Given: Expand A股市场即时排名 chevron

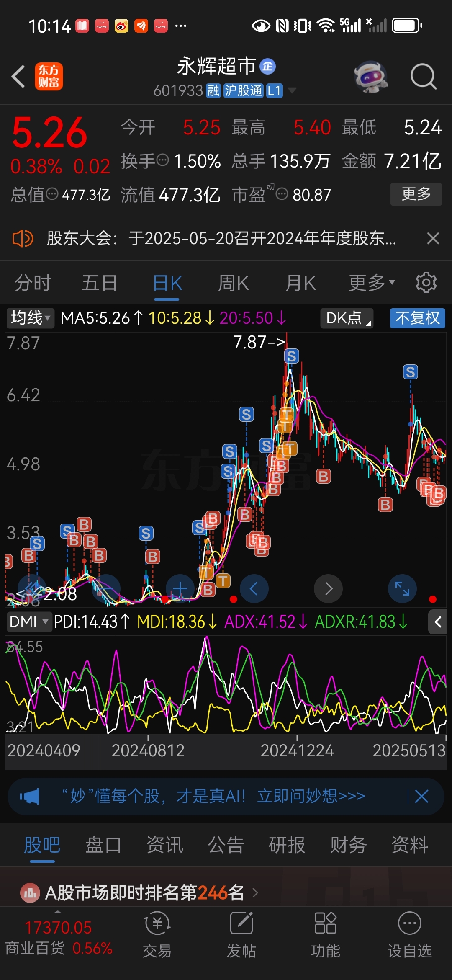Looking at the screenshot, I should (x=255, y=893).
